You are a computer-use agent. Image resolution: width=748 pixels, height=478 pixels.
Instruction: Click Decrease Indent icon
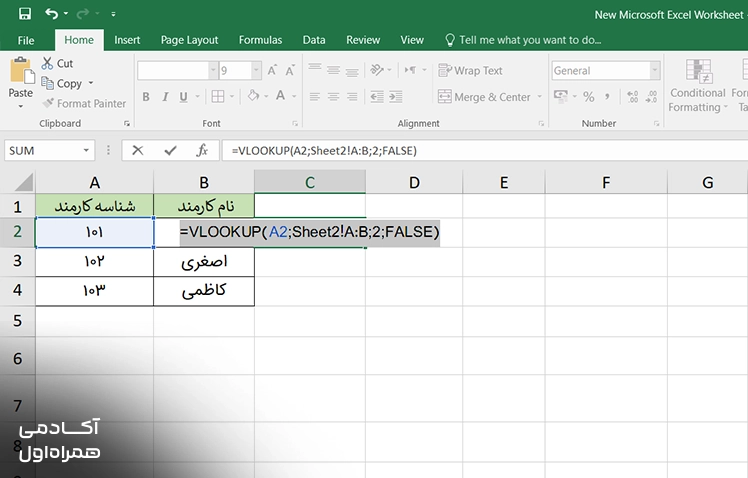pos(377,97)
